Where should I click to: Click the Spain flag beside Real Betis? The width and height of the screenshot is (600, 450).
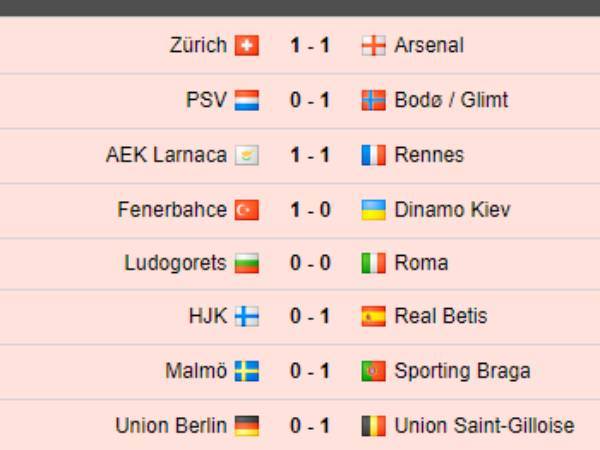(373, 317)
